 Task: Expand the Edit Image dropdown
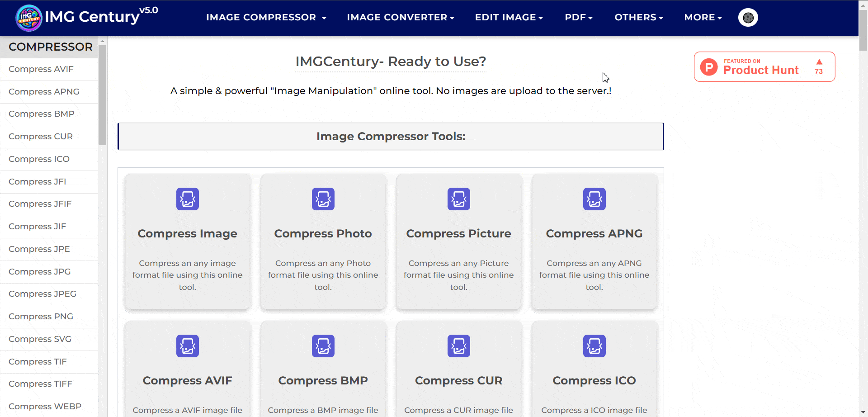click(x=509, y=17)
